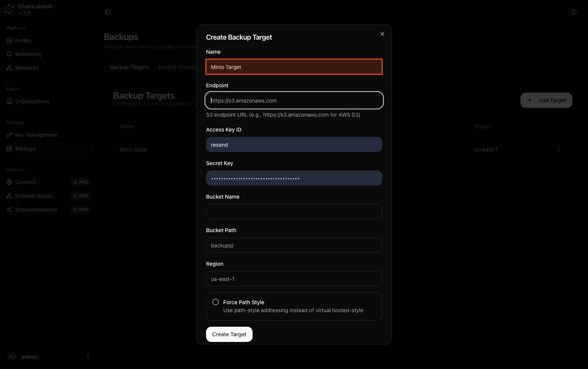Enable the Force Path Style option
588x369 pixels.
tap(216, 302)
